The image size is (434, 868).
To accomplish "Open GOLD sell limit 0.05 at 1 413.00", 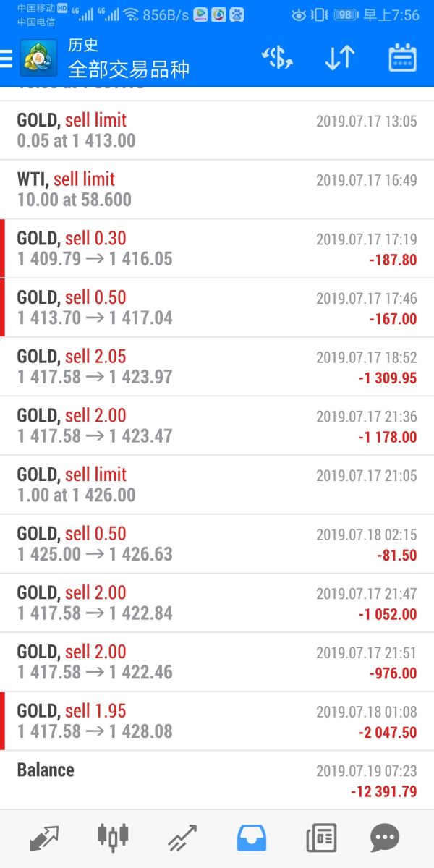I will point(217,130).
